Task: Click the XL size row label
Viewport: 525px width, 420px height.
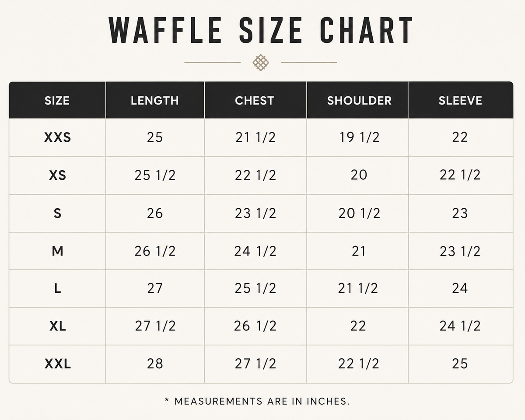Action: (57, 326)
